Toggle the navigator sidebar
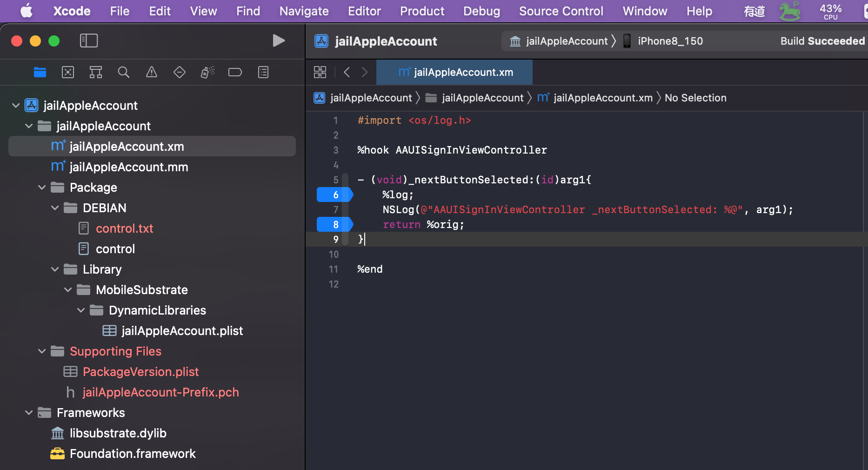 pos(89,41)
